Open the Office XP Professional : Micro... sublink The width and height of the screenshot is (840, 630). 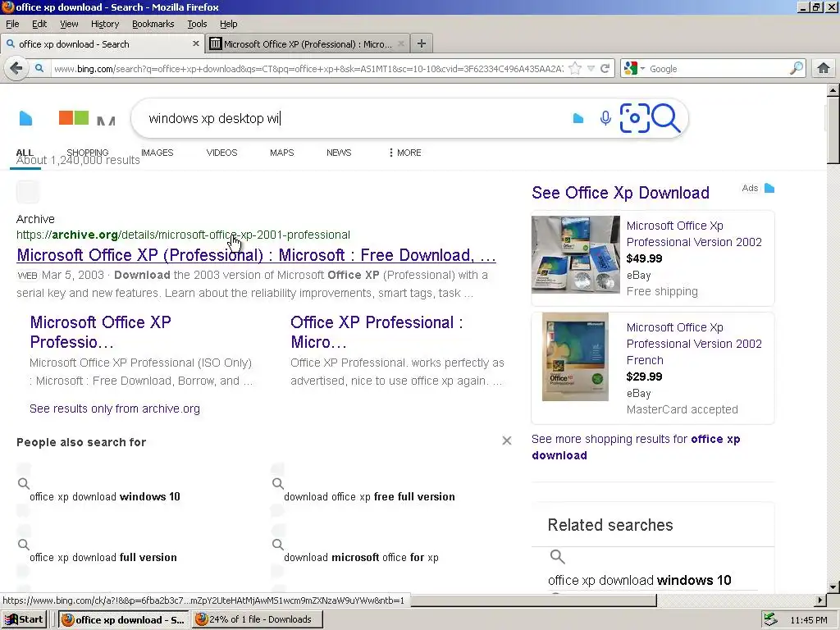[x=377, y=332]
